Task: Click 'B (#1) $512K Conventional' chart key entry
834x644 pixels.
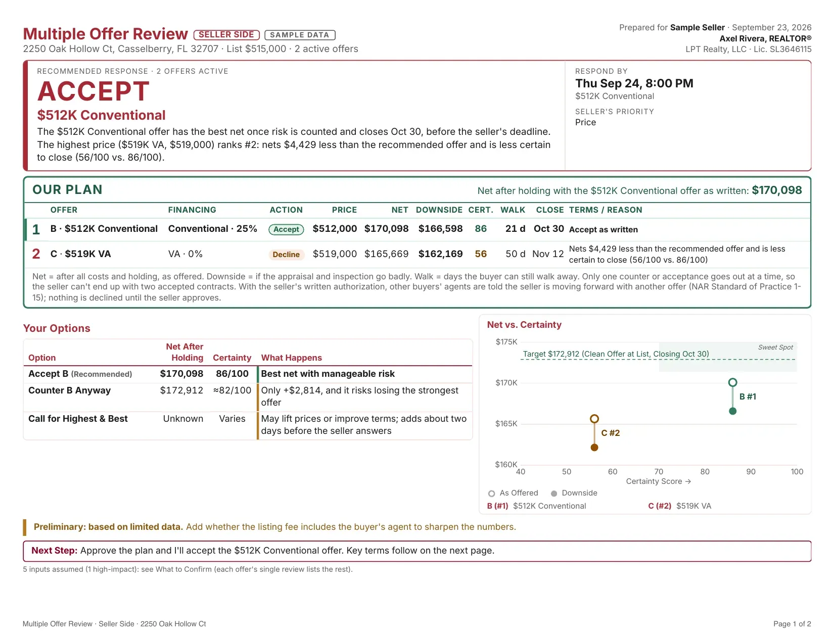Action: coord(536,506)
